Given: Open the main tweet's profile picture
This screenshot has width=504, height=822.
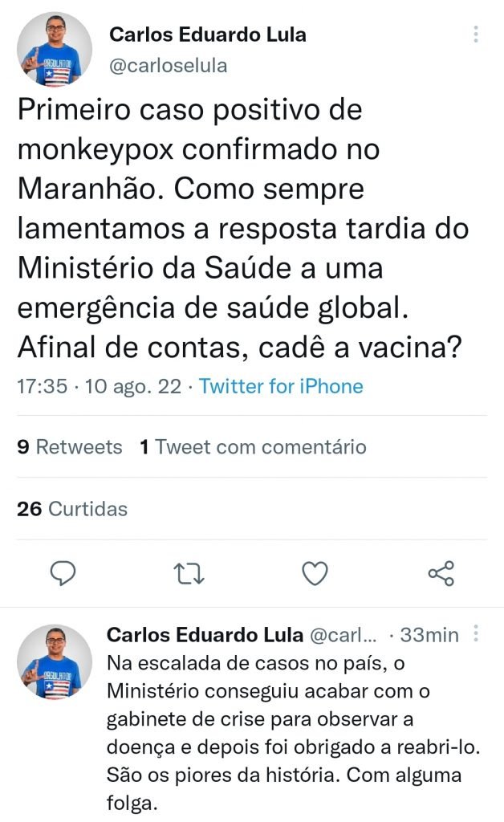Looking at the screenshot, I should (x=55, y=49).
